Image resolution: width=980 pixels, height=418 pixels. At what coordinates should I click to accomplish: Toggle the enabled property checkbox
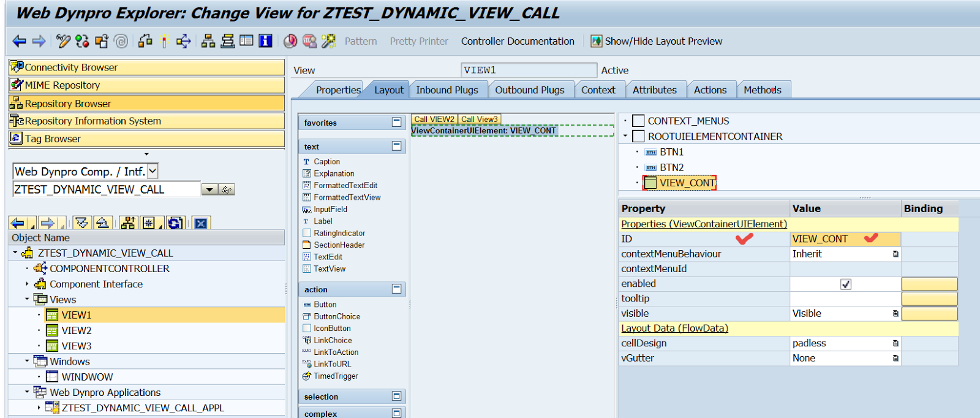(845, 284)
